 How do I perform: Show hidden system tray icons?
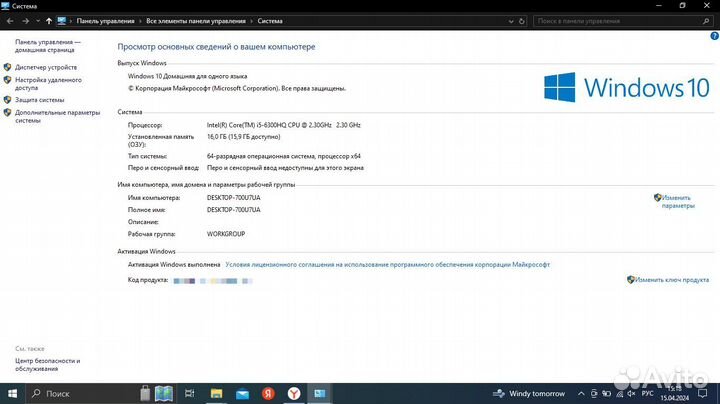[x=581, y=393]
